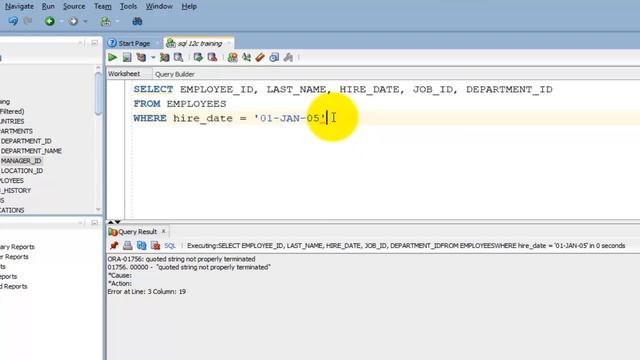The height and width of the screenshot is (360, 640).
Task: Click the Explain Plan icon
Action: point(141,58)
